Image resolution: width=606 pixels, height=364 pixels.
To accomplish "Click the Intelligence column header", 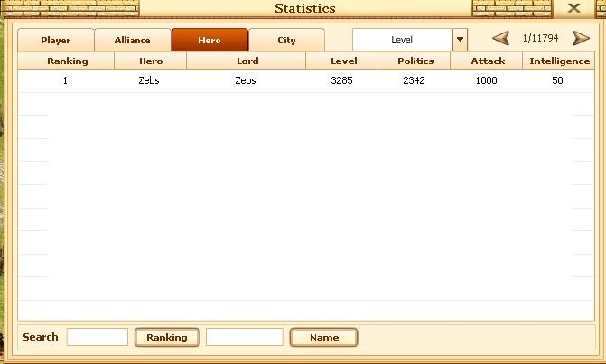I will coord(558,61).
